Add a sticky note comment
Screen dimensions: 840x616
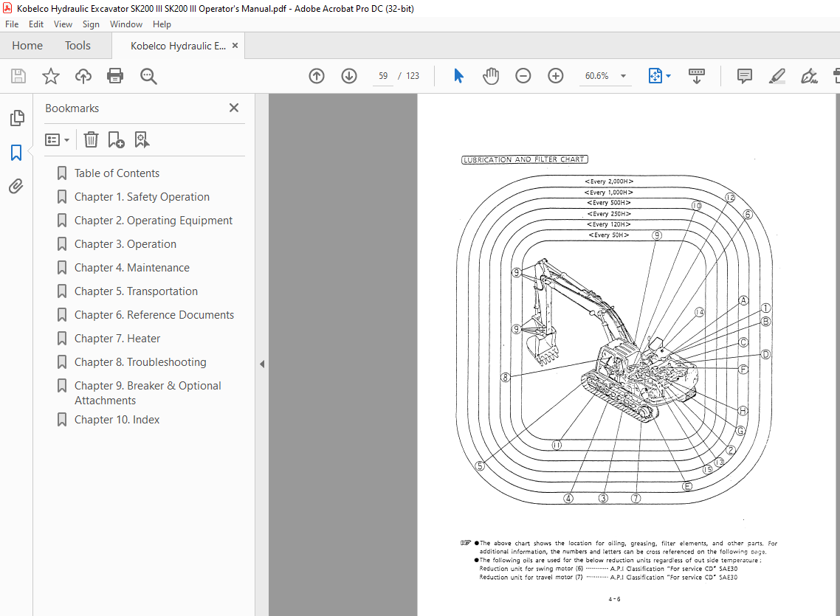pos(745,76)
